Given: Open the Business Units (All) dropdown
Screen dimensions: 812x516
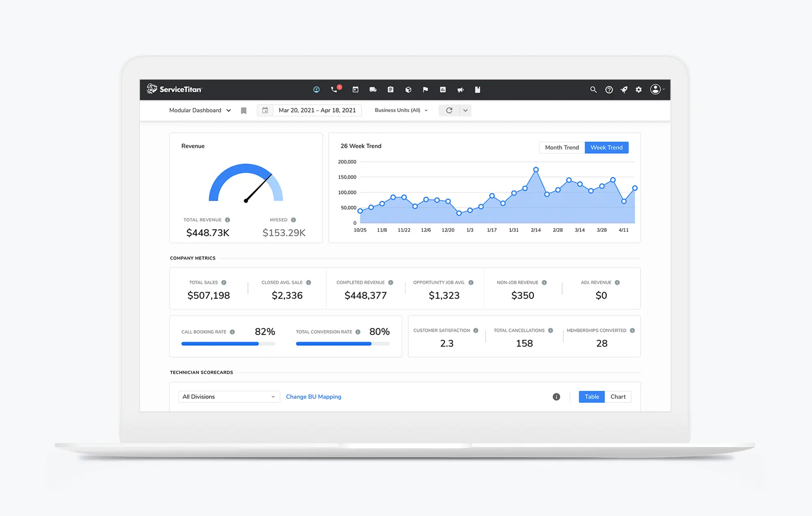Looking at the screenshot, I should [400, 110].
